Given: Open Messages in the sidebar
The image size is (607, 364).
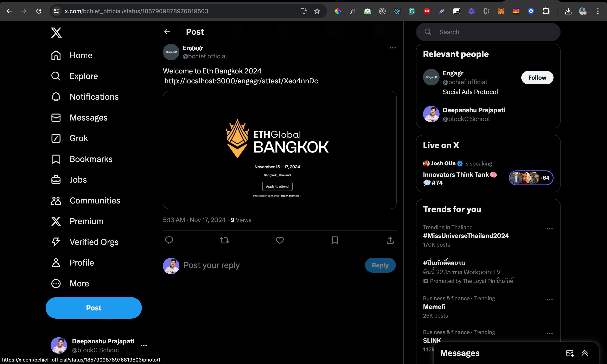Looking at the screenshot, I should (x=79, y=118).
